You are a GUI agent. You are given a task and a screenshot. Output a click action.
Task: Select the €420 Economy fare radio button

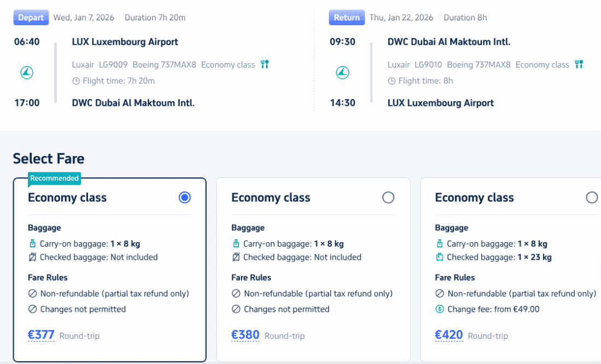pyautogui.click(x=591, y=198)
